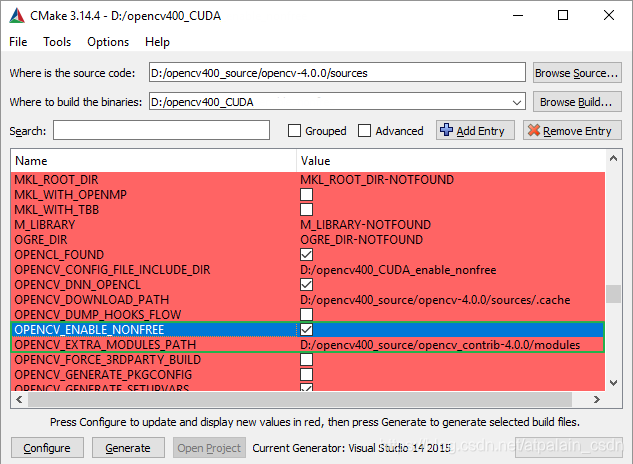This screenshot has height=464, width=633.
Task: Click the MKL_ROOT_DIR-NOTFOUND value
Action: [x=377, y=180]
